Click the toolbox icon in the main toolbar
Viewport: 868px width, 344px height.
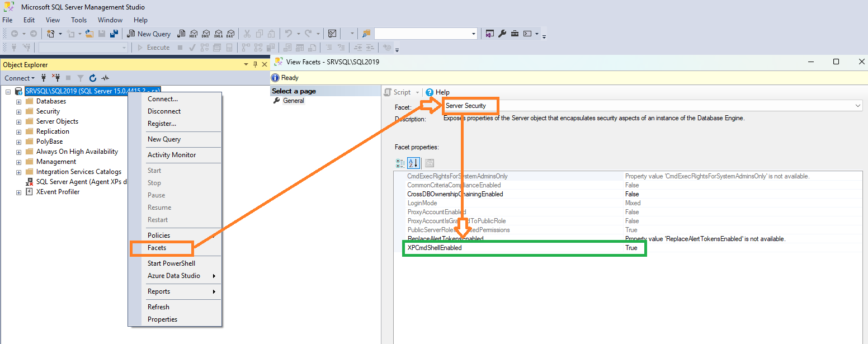point(515,34)
